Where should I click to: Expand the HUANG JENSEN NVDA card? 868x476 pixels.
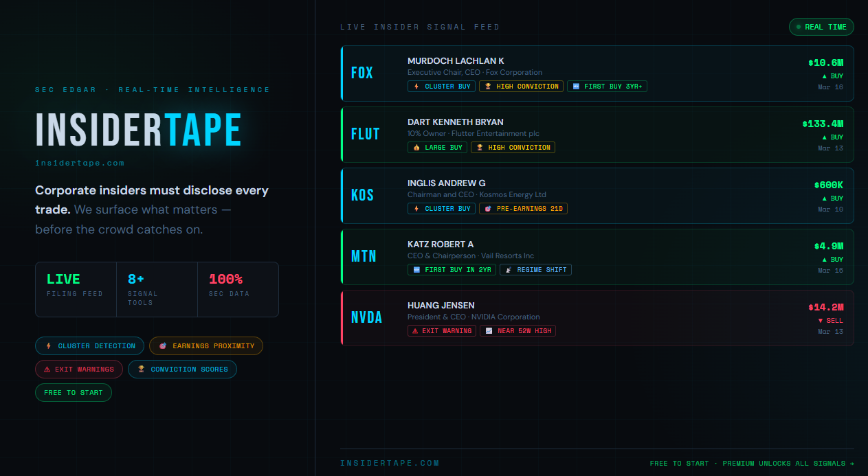coord(598,317)
